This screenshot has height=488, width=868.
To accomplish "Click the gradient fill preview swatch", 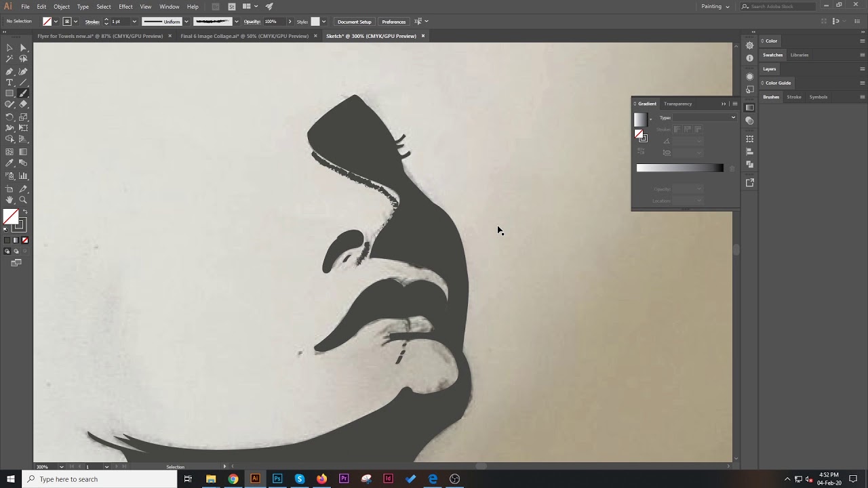I will tap(640, 119).
